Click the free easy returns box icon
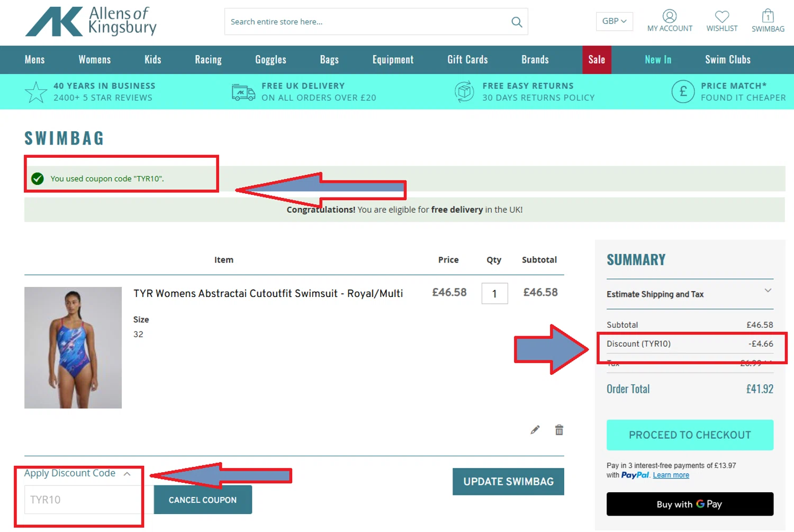The image size is (794, 532). click(x=464, y=92)
